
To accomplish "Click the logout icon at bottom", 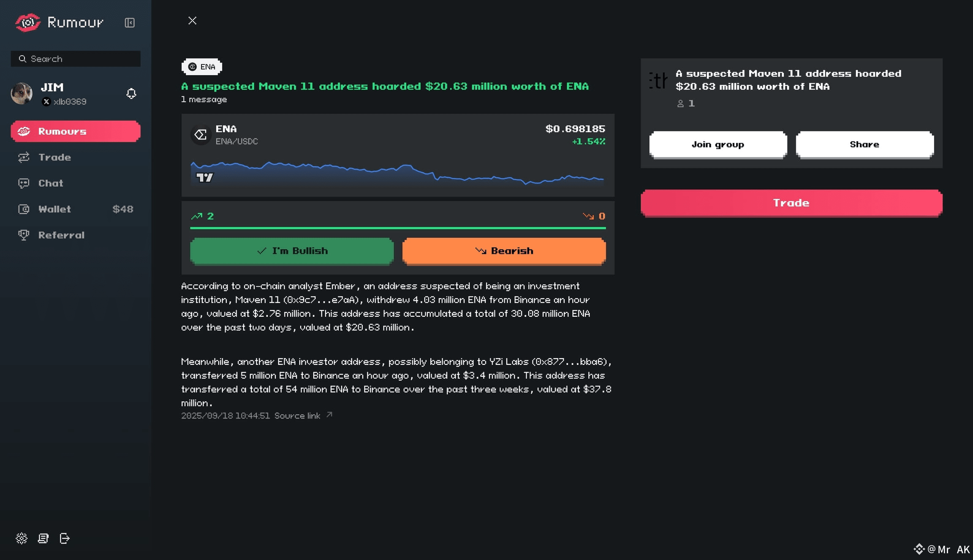I will (65, 538).
